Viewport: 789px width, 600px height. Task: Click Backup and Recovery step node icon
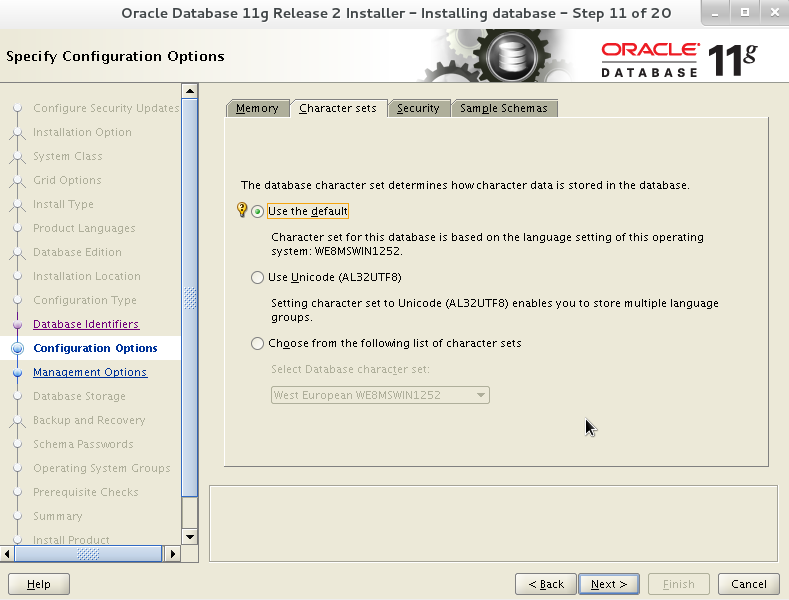point(18,421)
